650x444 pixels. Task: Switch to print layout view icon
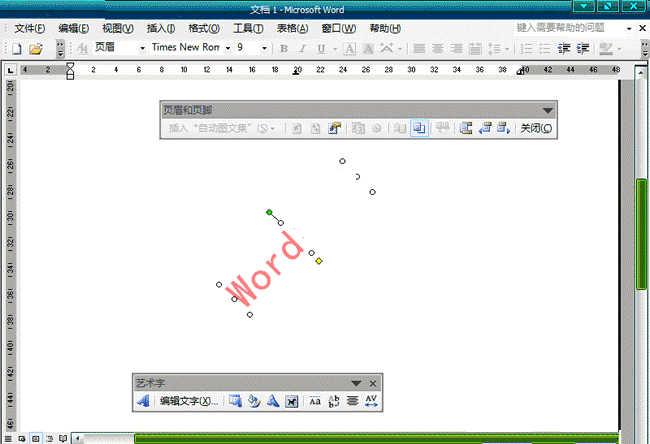36,438
